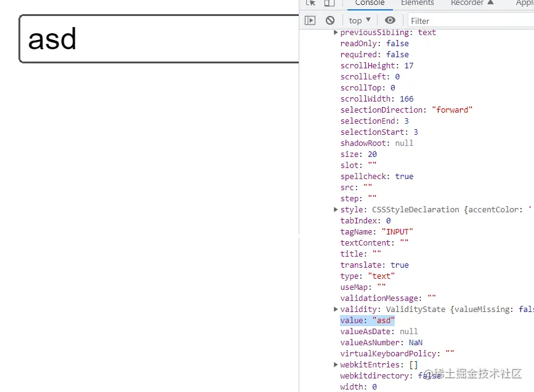Expand the validity ValidityState property
Screen dimensions: 534x392
pyautogui.click(x=336, y=310)
